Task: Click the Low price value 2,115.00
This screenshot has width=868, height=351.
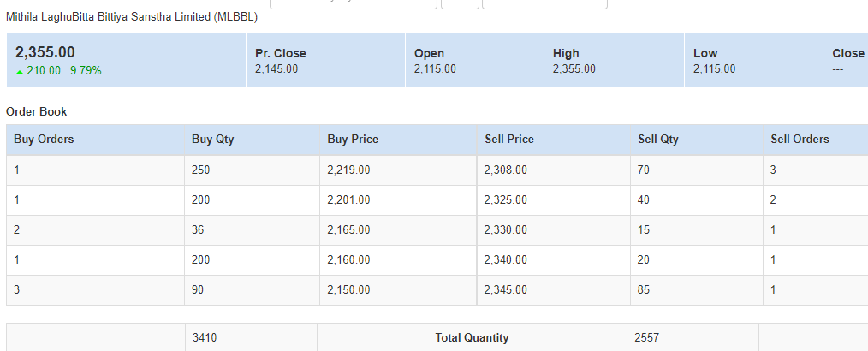Action: tap(714, 69)
